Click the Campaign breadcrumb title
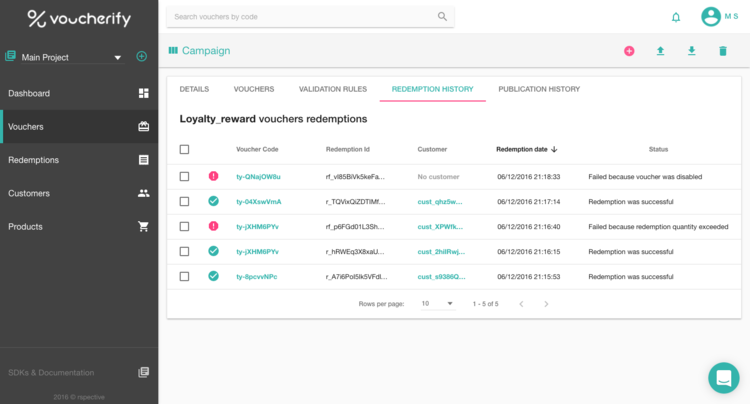The height and width of the screenshot is (404, 750). [206, 51]
